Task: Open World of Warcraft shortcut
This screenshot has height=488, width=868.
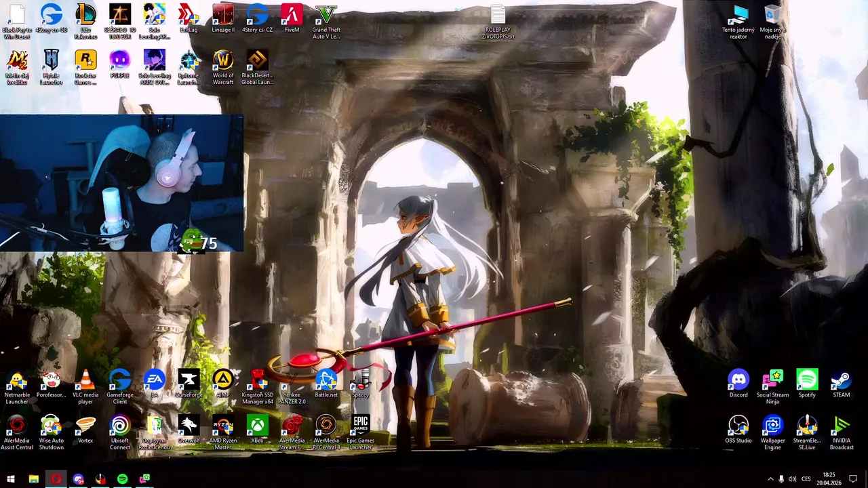Action: tap(223, 67)
